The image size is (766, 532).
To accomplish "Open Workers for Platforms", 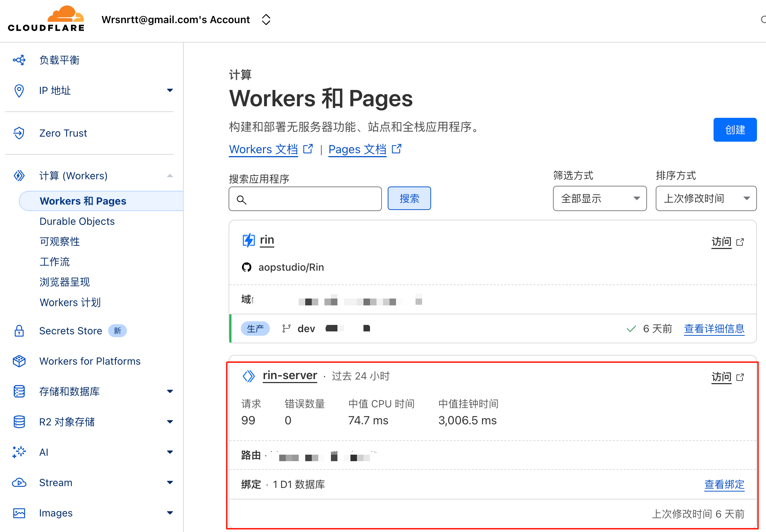I will [90, 361].
